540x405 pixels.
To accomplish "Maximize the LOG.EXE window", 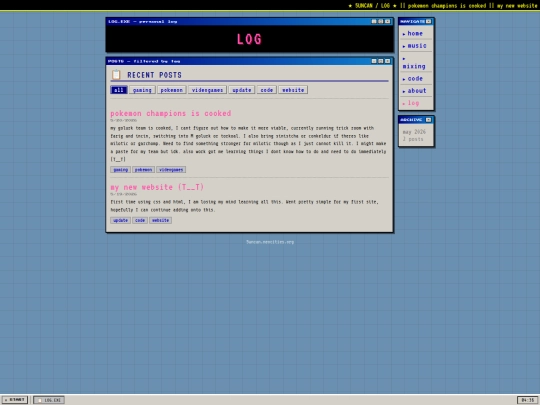I will point(381,21).
